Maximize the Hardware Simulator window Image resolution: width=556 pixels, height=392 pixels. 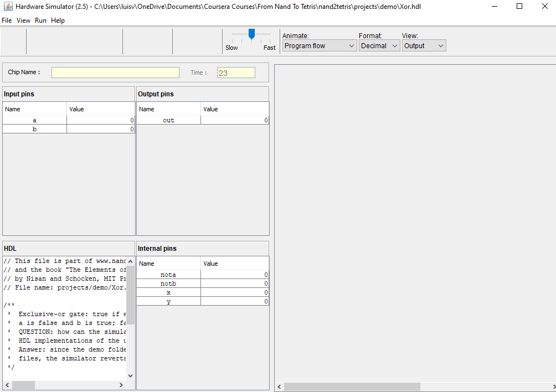(x=519, y=7)
